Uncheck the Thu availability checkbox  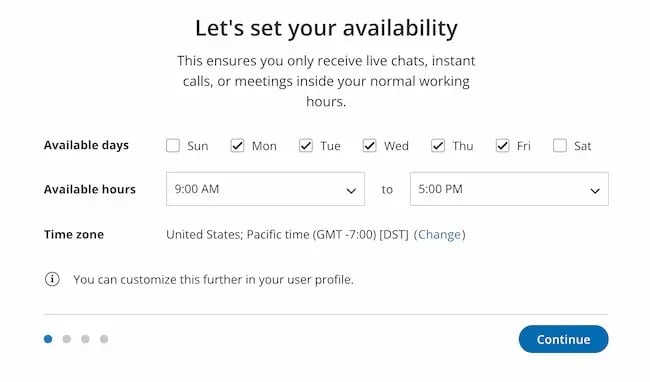tap(438, 146)
